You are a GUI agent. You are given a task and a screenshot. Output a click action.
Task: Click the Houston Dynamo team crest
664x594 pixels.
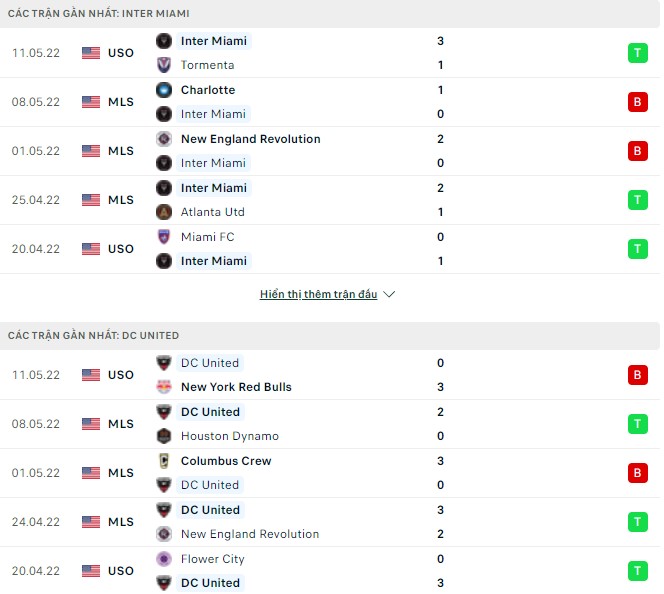tap(164, 436)
